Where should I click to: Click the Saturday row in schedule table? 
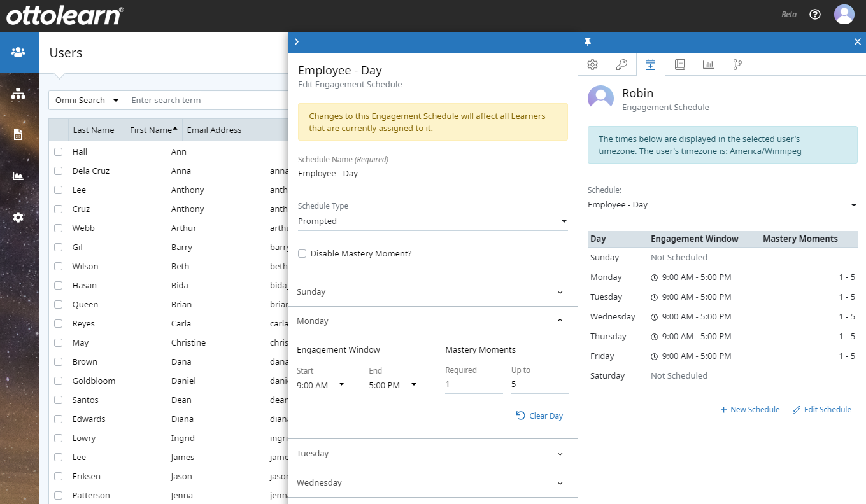pos(723,376)
